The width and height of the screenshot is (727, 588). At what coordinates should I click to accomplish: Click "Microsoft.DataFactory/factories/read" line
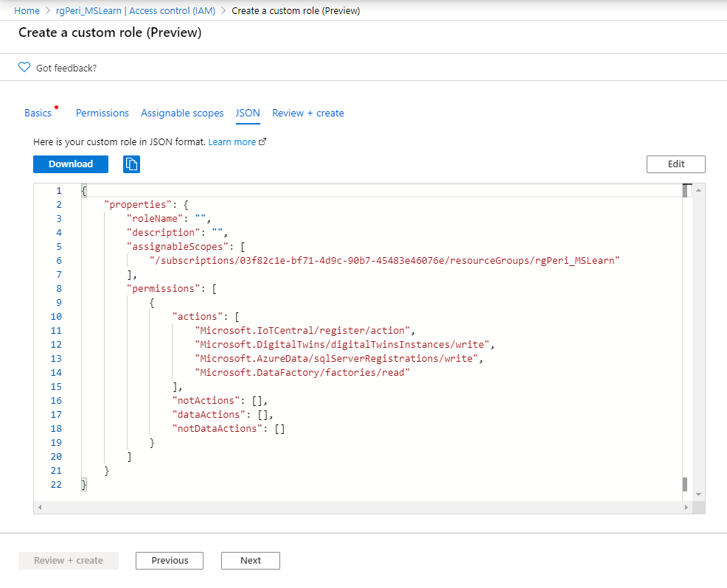point(302,373)
